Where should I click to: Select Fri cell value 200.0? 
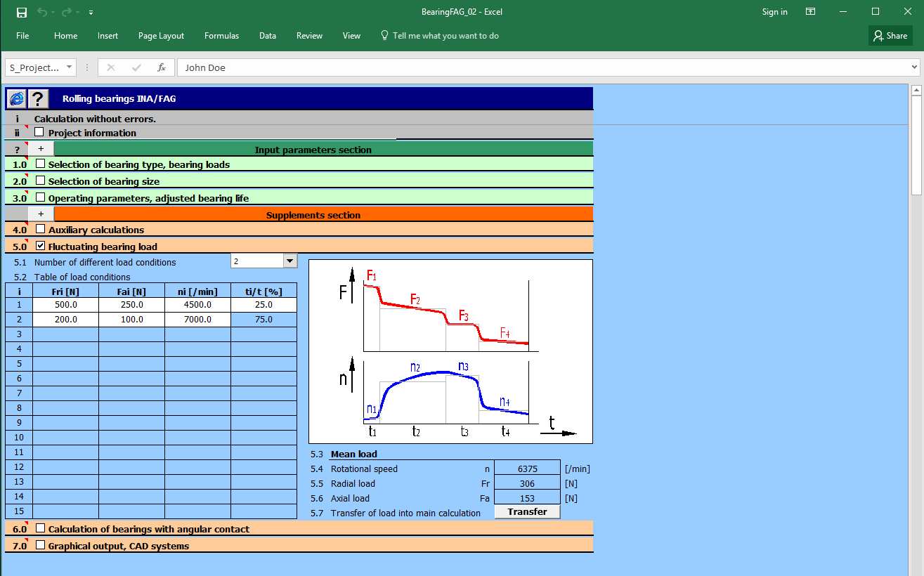click(65, 320)
